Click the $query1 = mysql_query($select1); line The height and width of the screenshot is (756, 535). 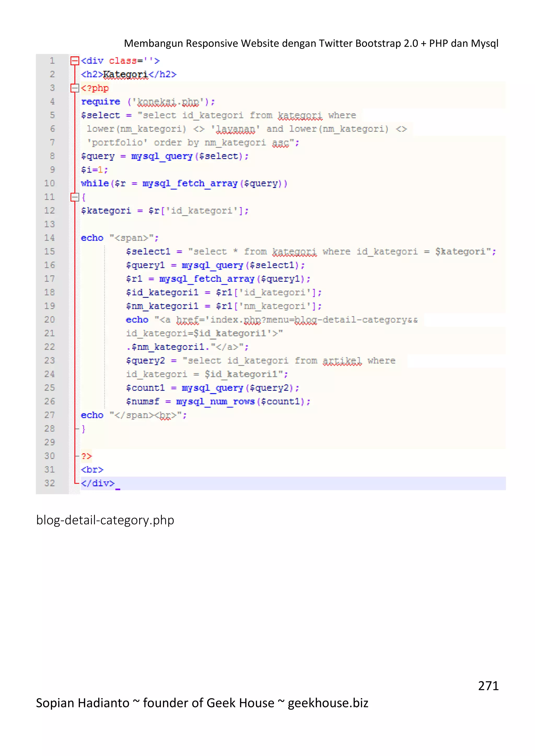[x=216, y=265]
